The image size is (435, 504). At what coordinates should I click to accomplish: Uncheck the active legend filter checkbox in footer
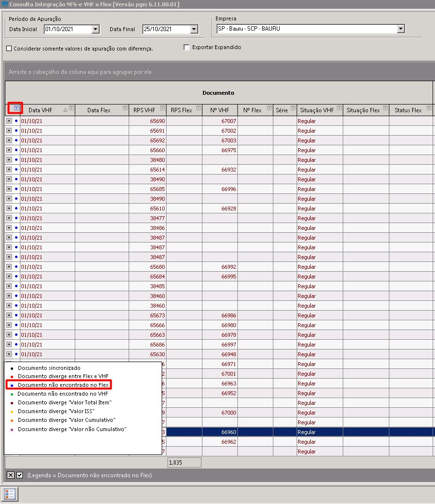click(x=19, y=475)
